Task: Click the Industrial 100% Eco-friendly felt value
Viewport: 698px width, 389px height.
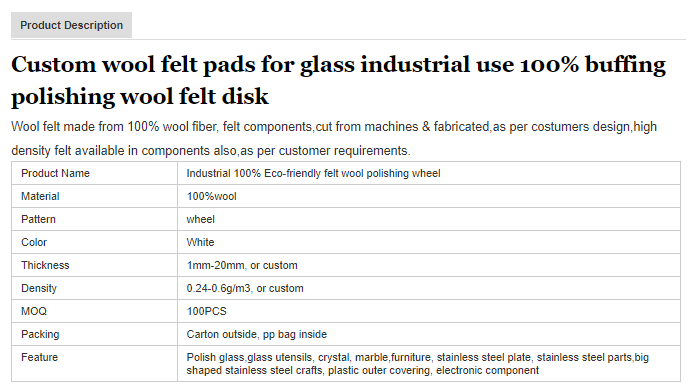Action: 313,173
